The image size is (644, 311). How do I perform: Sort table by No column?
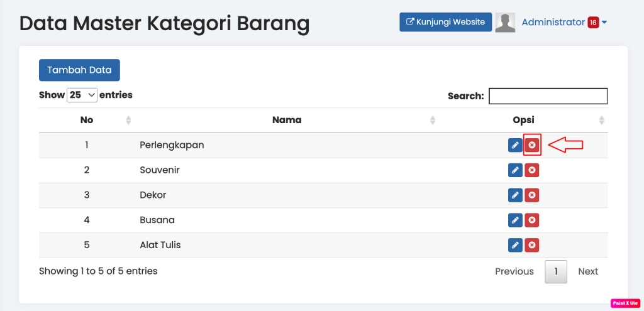pyautogui.click(x=87, y=120)
